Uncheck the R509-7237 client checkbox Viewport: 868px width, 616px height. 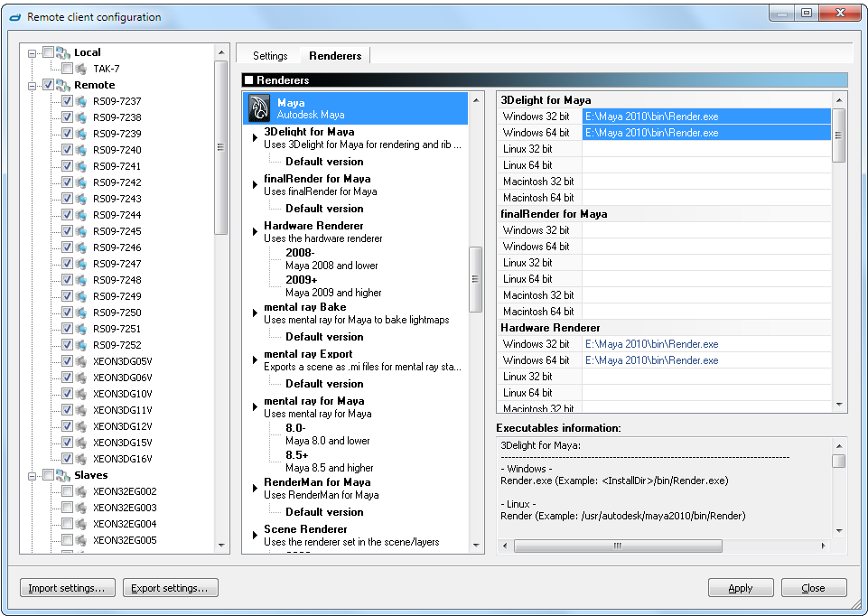click(67, 101)
